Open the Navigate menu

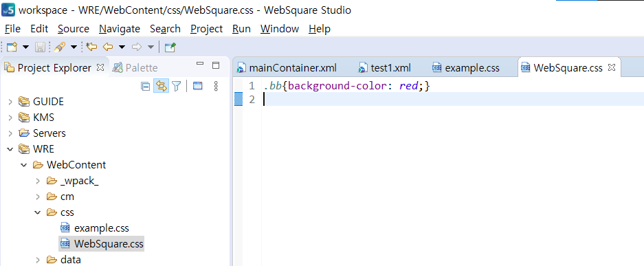point(120,29)
